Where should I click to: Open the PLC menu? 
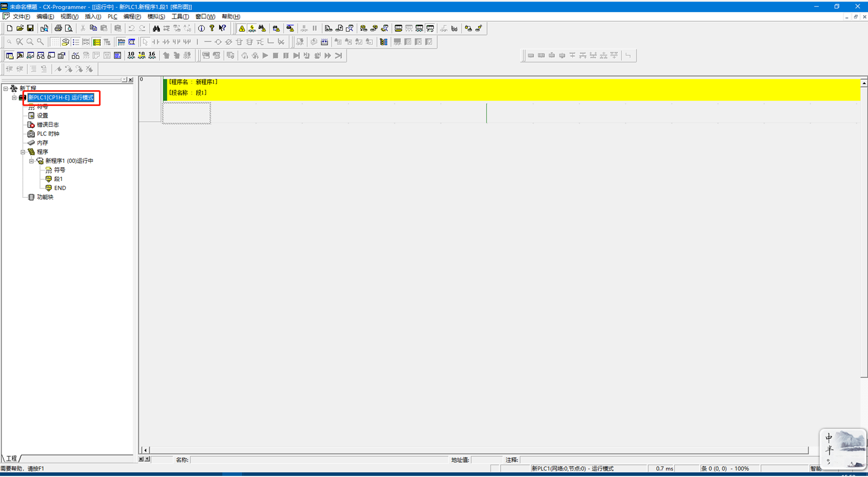point(112,17)
